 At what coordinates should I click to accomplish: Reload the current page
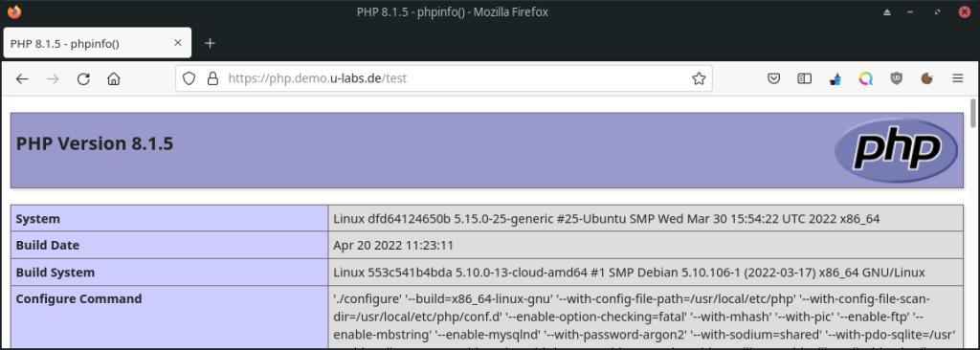(x=83, y=78)
